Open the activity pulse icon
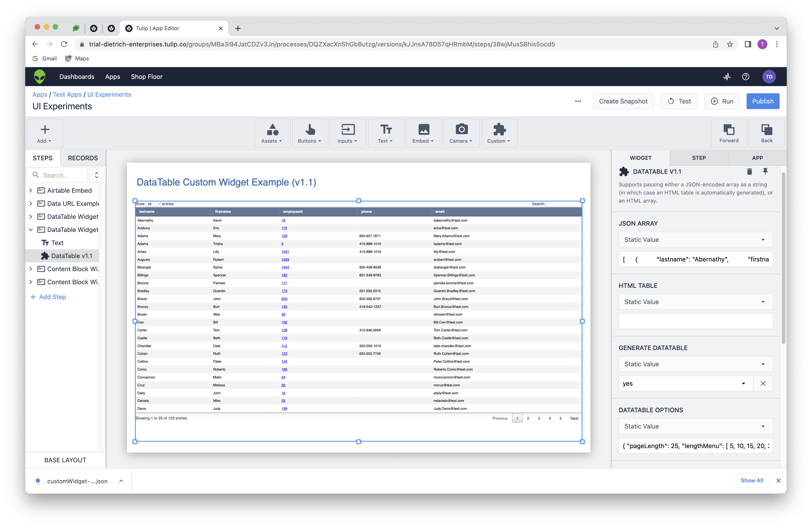Viewport: 812px width, 527px height. click(727, 76)
